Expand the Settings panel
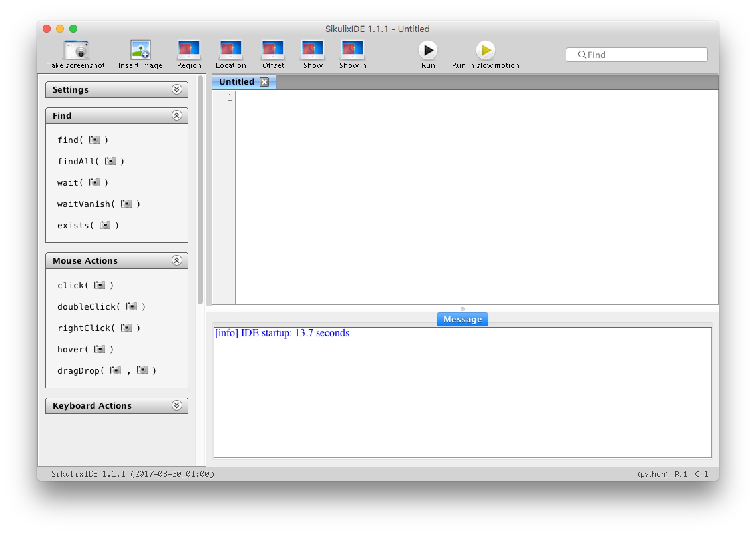Image resolution: width=756 pixels, height=534 pixels. point(177,89)
